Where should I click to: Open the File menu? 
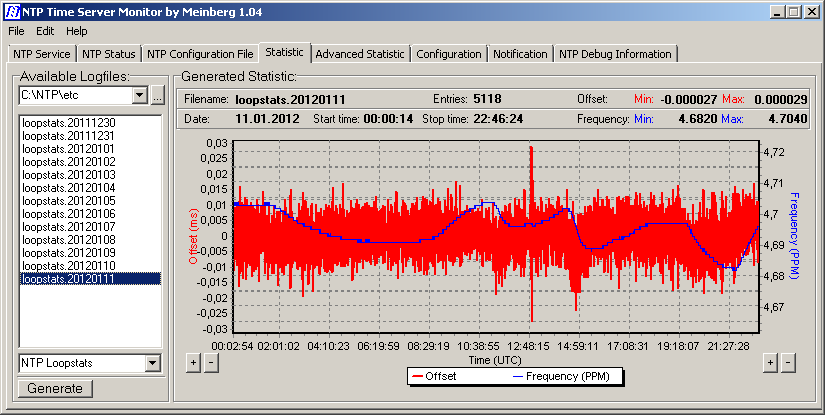coord(16,32)
